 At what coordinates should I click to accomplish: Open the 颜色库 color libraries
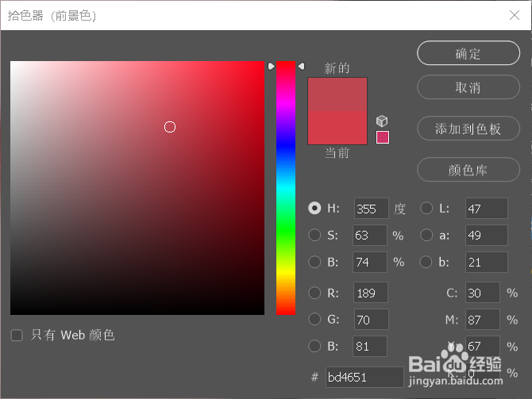coord(468,170)
